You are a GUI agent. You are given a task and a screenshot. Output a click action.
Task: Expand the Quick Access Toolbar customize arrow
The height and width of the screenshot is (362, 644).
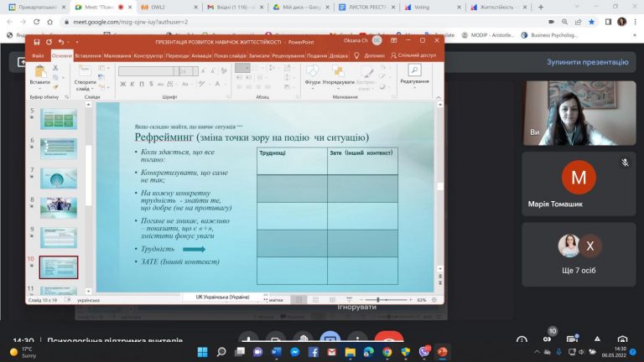click(80, 41)
